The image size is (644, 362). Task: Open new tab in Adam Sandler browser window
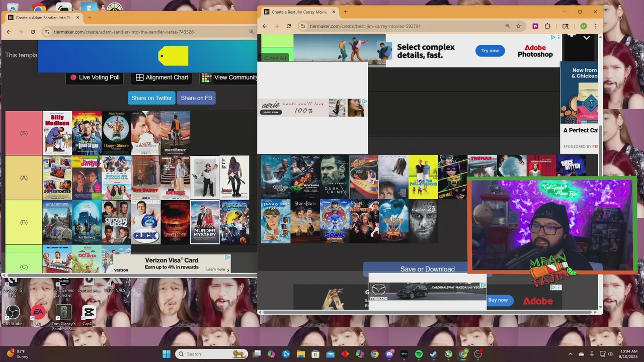click(x=90, y=17)
